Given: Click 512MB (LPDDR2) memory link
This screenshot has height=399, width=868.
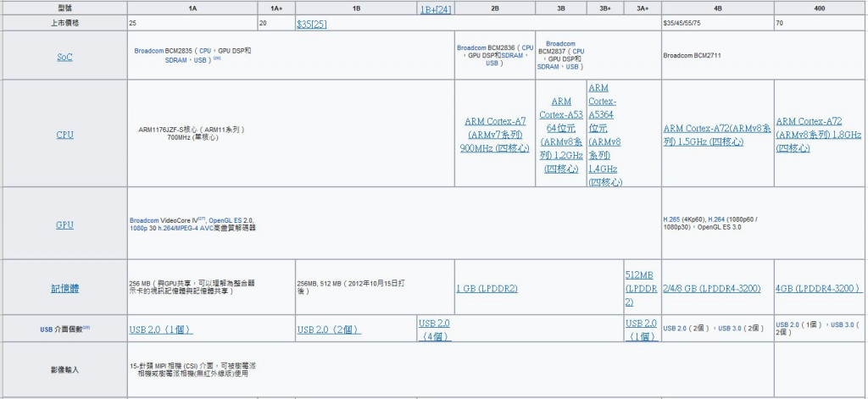Looking at the screenshot, I should pos(641,288).
